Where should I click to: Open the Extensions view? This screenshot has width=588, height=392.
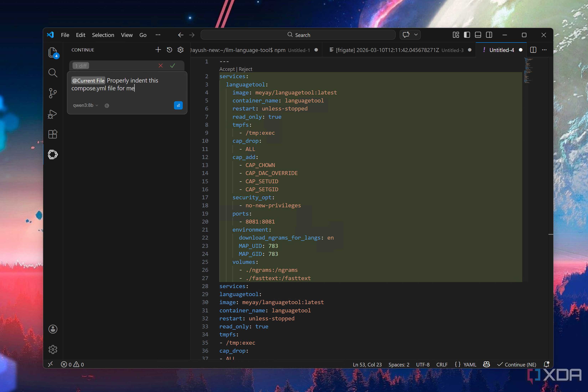coord(53,134)
